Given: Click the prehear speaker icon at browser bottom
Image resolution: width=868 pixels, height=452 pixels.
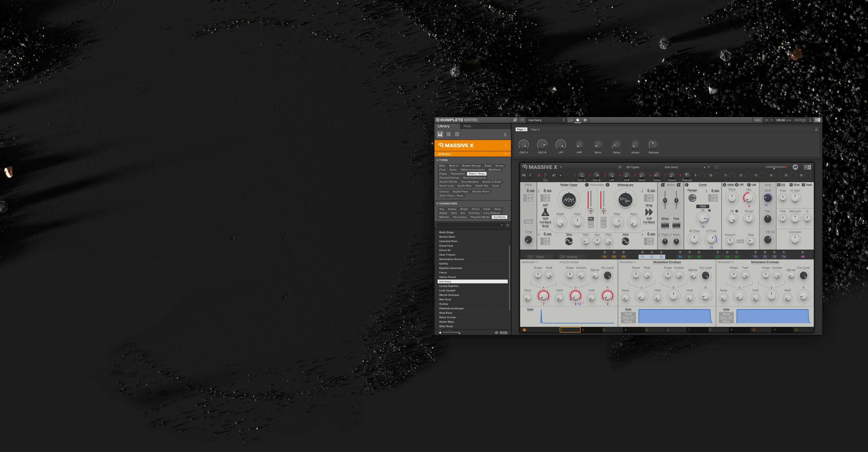Looking at the screenshot, I should 440,333.
